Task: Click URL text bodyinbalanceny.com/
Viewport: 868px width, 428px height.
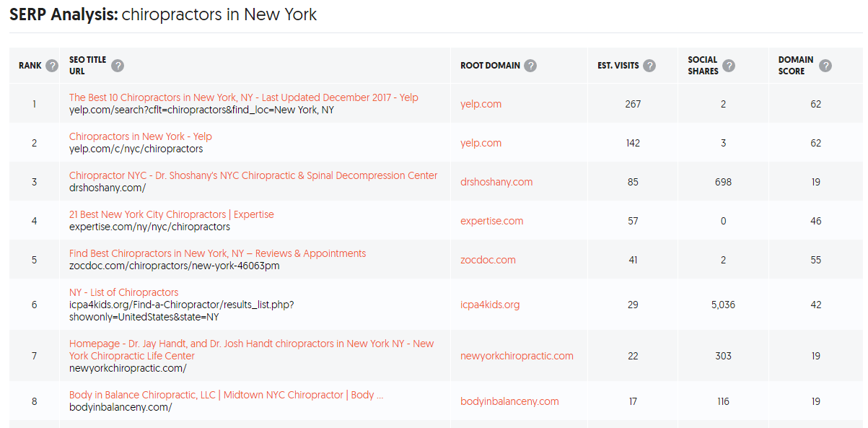Action: 120,407
